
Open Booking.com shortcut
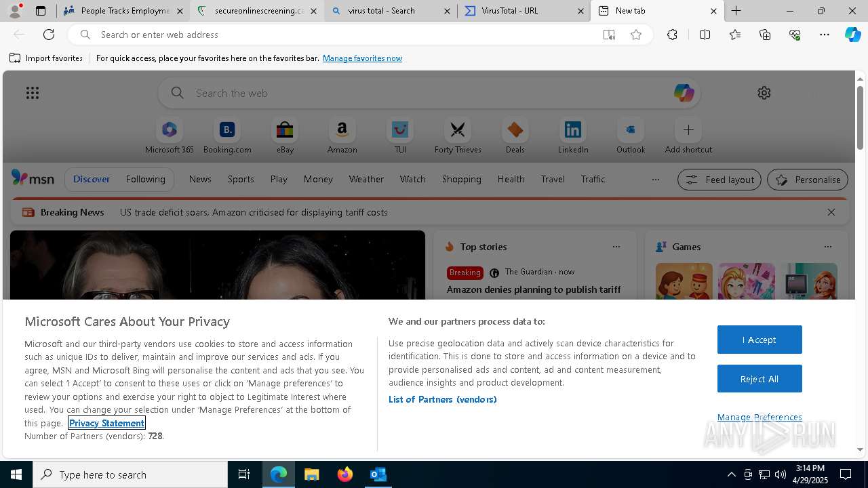click(227, 136)
